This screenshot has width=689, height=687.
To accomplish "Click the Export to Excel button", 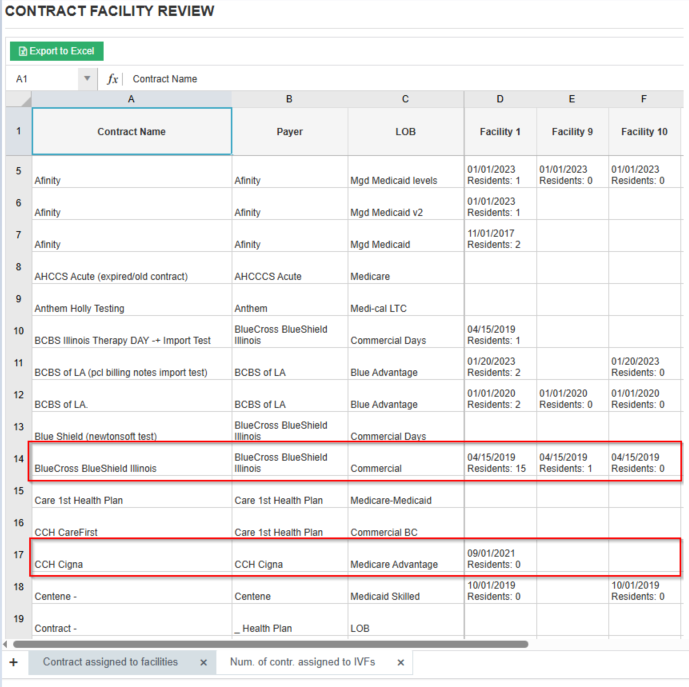I will pos(57,51).
